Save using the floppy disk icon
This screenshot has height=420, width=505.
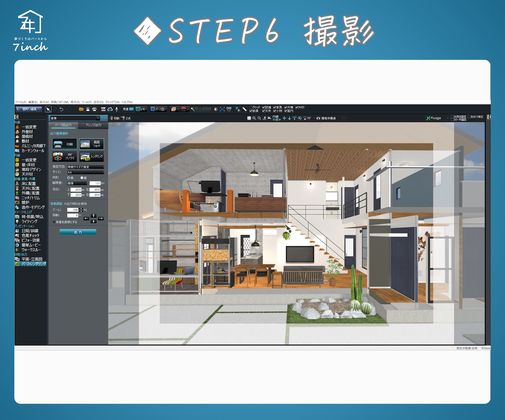coord(88,109)
